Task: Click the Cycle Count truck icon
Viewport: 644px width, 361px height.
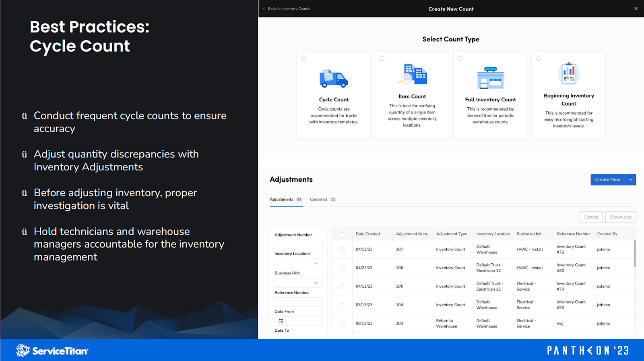Action: [334, 79]
